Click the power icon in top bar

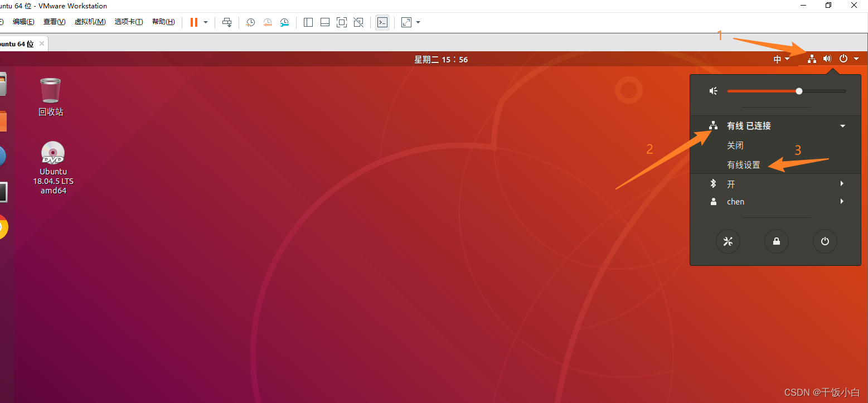(x=843, y=59)
